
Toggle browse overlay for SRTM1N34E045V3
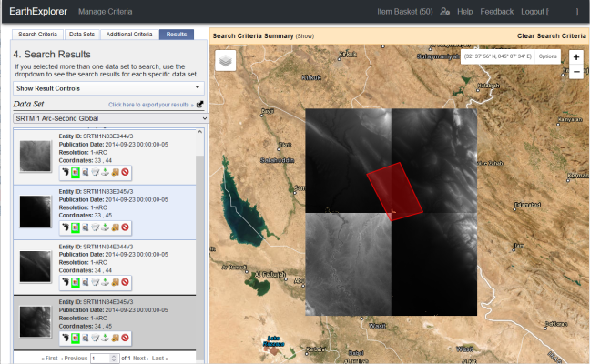[x=75, y=338]
